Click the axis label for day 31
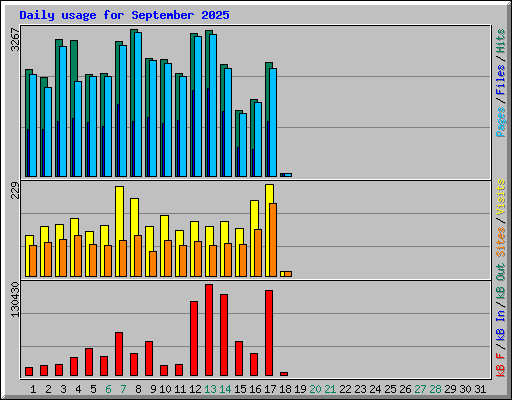This screenshot has height=400, width=512. coord(480,389)
